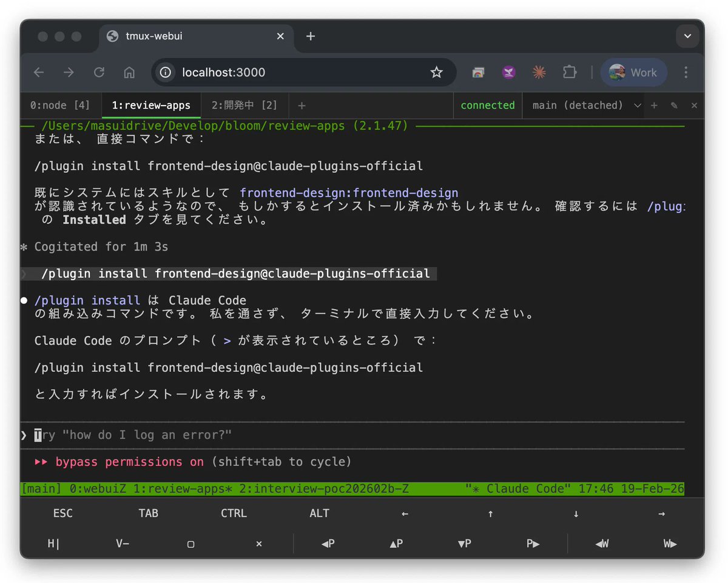The width and height of the screenshot is (728, 583).
Task: Tap the TAB virtual key
Action: point(148,513)
